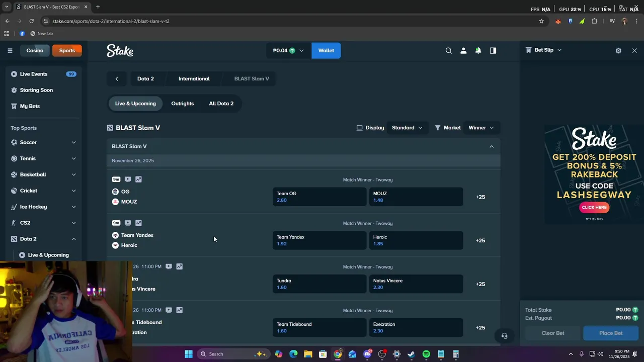Open Bet Slip settings gear
This screenshot has height=362, width=644.
coord(618,50)
